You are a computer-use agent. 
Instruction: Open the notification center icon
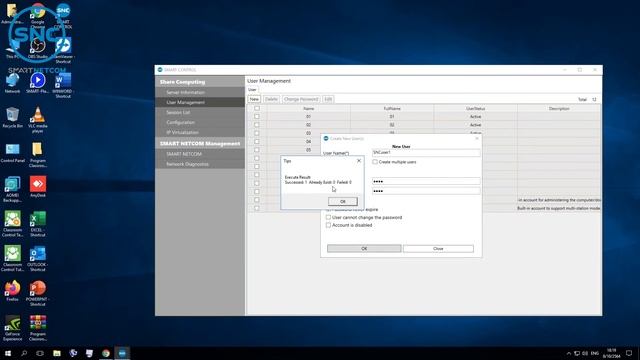[629, 353]
